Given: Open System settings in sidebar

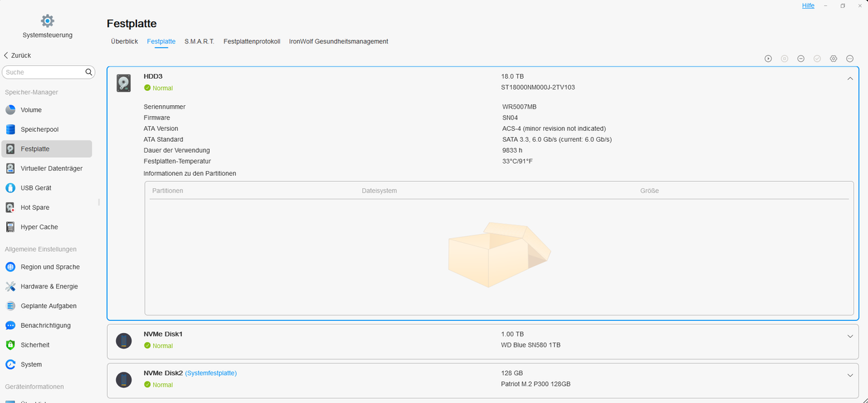Looking at the screenshot, I should click(x=47, y=364).
